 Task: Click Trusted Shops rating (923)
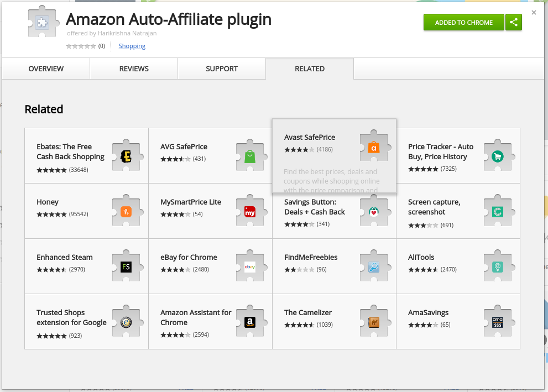pos(59,336)
